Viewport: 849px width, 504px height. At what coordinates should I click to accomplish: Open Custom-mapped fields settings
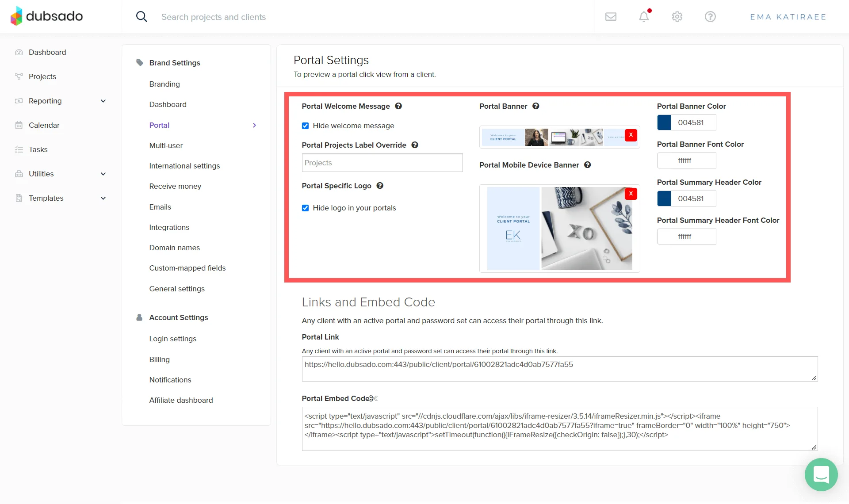click(x=187, y=268)
